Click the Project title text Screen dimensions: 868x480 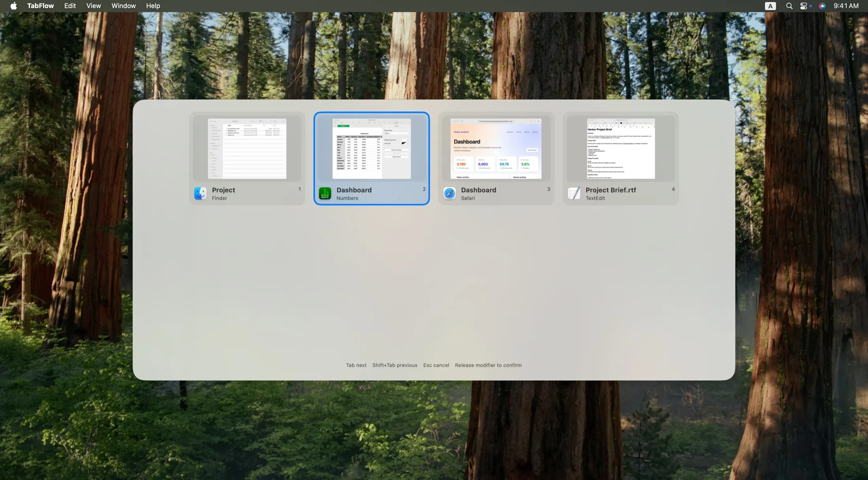click(x=223, y=190)
